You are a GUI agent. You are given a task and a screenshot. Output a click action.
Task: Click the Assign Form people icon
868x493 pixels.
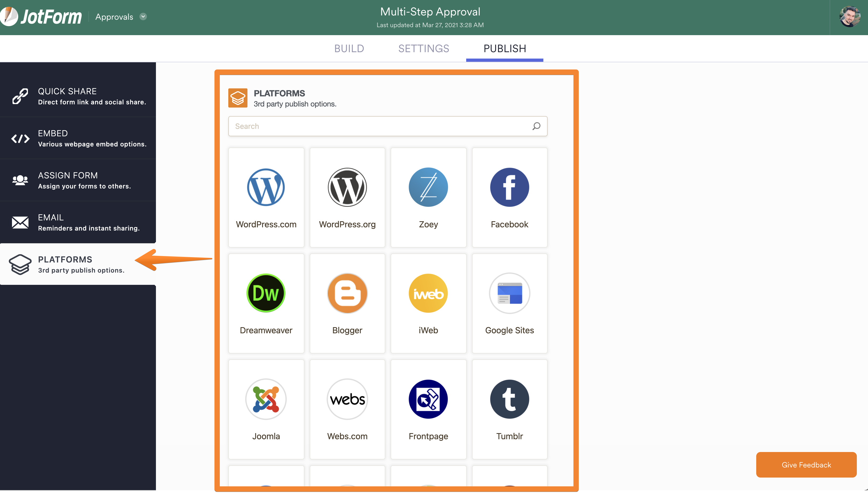click(x=20, y=180)
